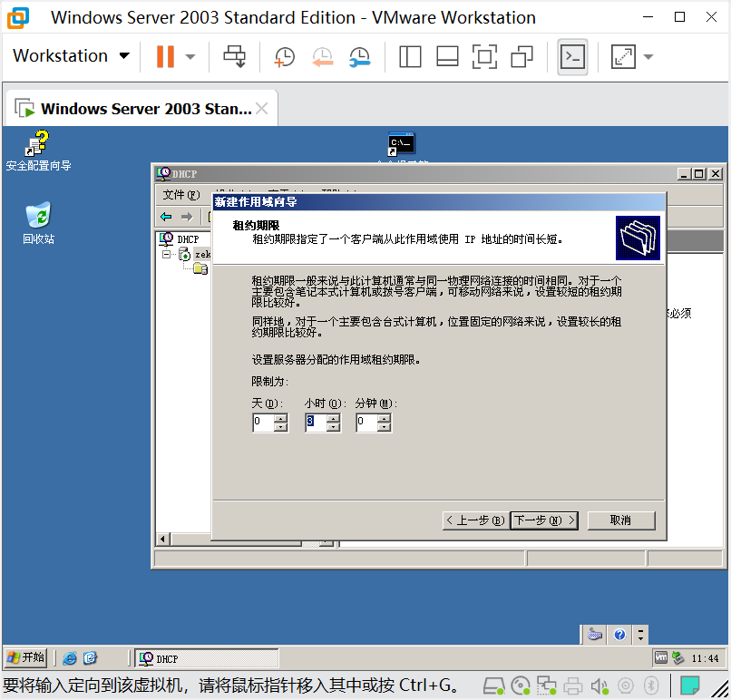Select the command prompt desktop shortcut

coord(402,145)
